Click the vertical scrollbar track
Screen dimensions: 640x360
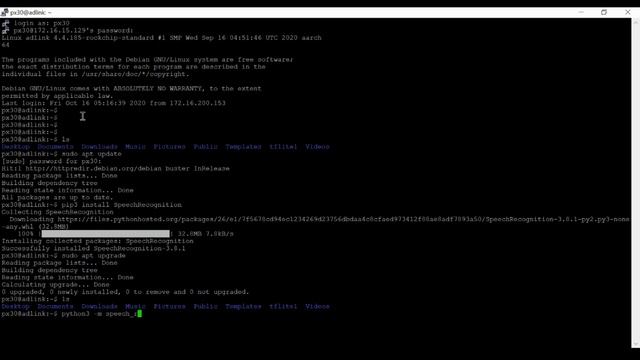click(x=636, y=183)
